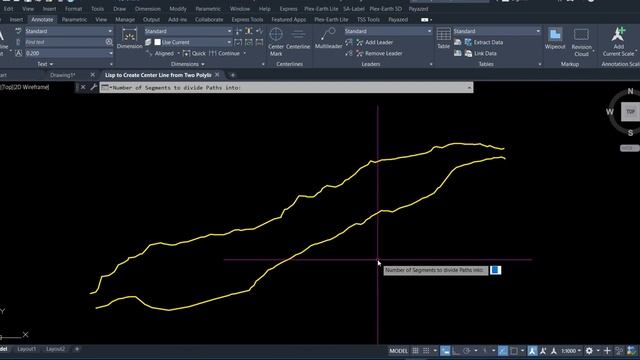The width and height of the screenshot is (640, 360).
Task: Select the Center Mark tool
Action: 276,41
